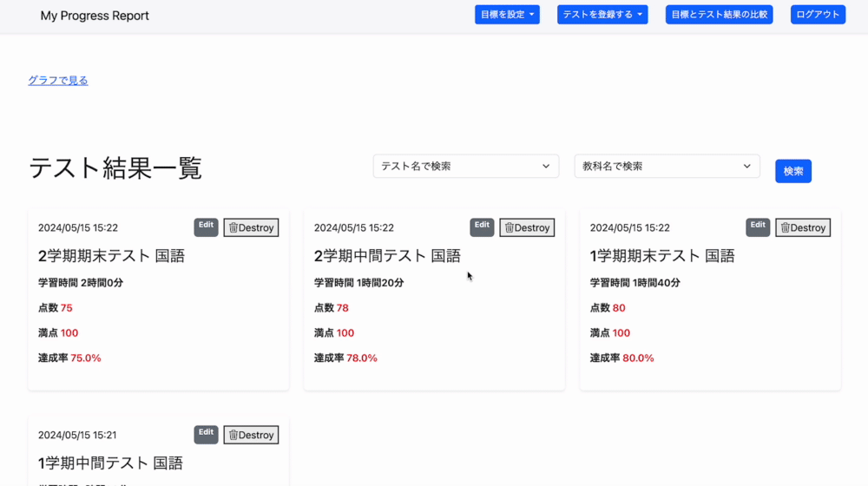Image resolution: width=868 pixels, height=486 pixels.
Task: Expand the 教科名で検索 select box
Action: pyautogui.click(x=667, y=166)
